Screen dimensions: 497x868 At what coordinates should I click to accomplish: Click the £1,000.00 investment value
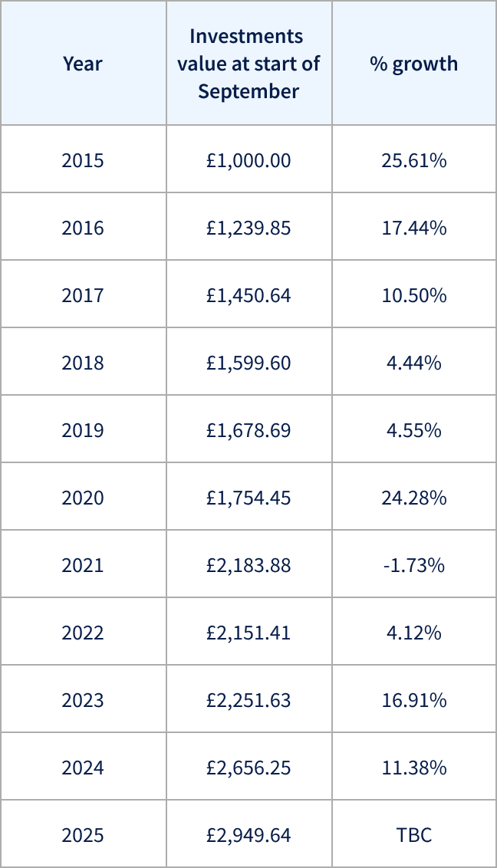(x=248, y=161)
